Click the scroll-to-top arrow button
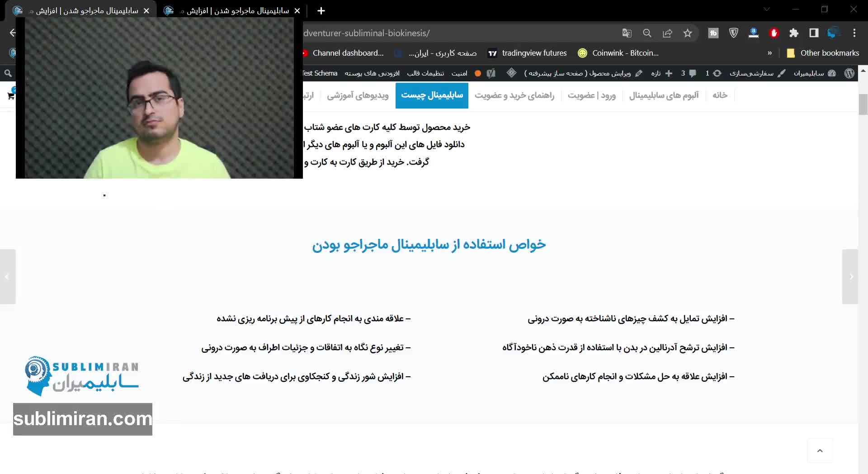Image resolution: width=868 pixels, height=474 pixels. pos(820,450)
